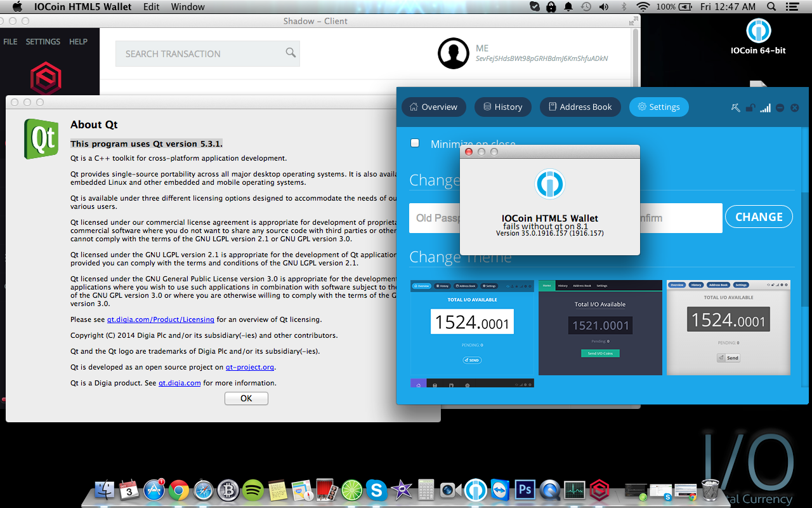Screen dimensions: 812x508
Task: Click the pickaxe staking icon in the wallet
Action: pos(736,107)
